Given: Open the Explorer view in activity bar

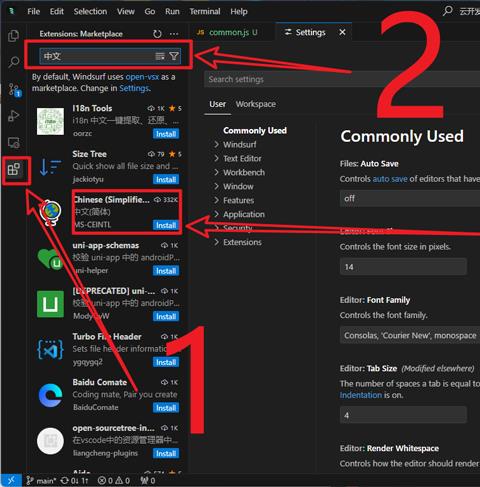Looking at the screenshot, I should pyautogui.click(x=13, y=36).
